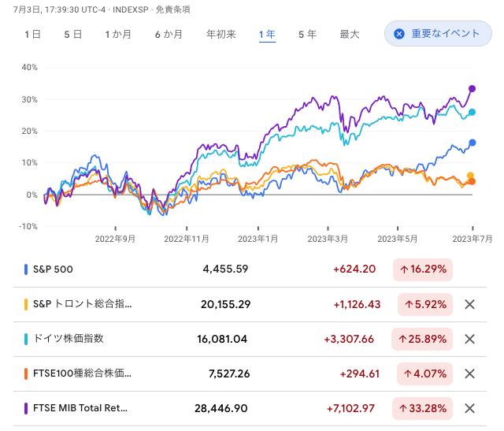The width and height of the screenshot is (504, 431).
Task: Click the cyan endpoint dot on chart
Action: pyautogui.click(x=472, y=112)
